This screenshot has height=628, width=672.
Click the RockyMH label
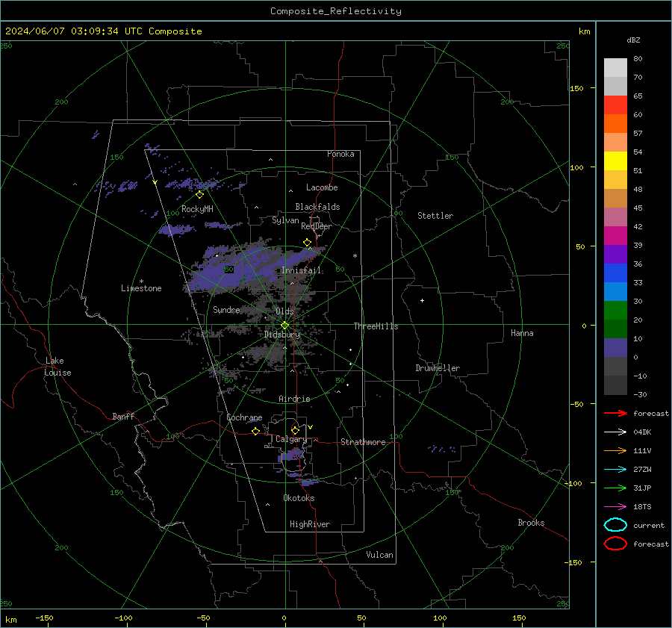[x=197, y=209]
